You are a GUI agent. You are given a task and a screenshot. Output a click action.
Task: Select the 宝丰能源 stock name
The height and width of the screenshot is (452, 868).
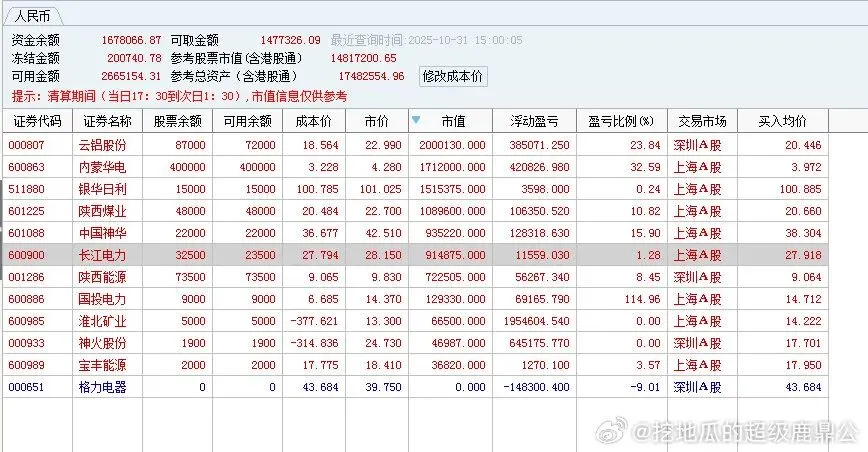(102, 365)
